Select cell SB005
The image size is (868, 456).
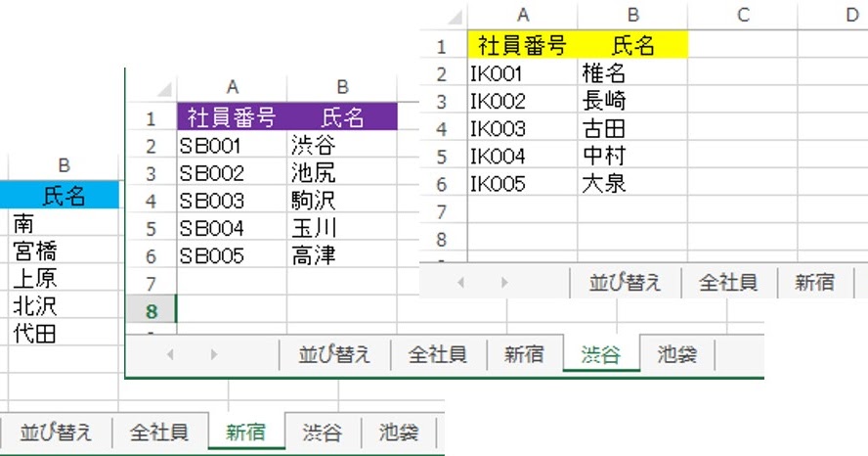tap(233, 256)
